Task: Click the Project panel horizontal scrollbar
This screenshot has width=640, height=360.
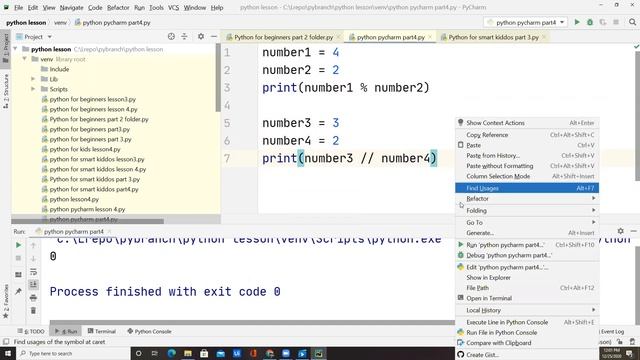Action: 87,221
